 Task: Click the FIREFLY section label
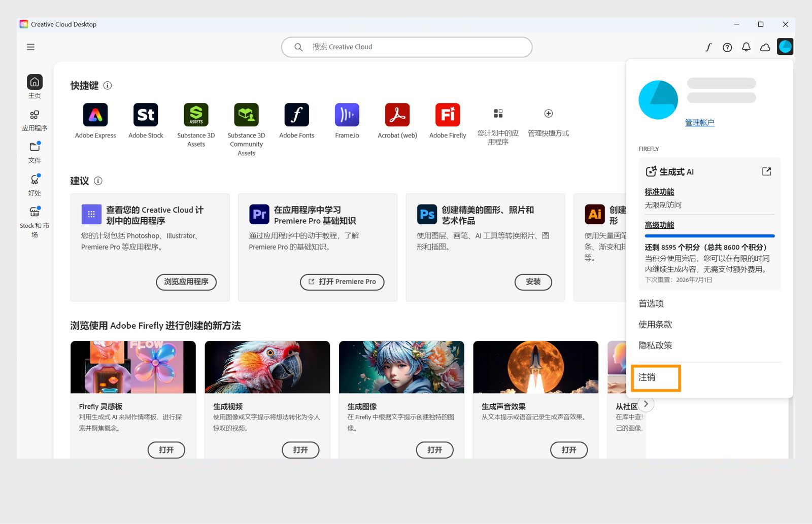(x=649, y=149)
